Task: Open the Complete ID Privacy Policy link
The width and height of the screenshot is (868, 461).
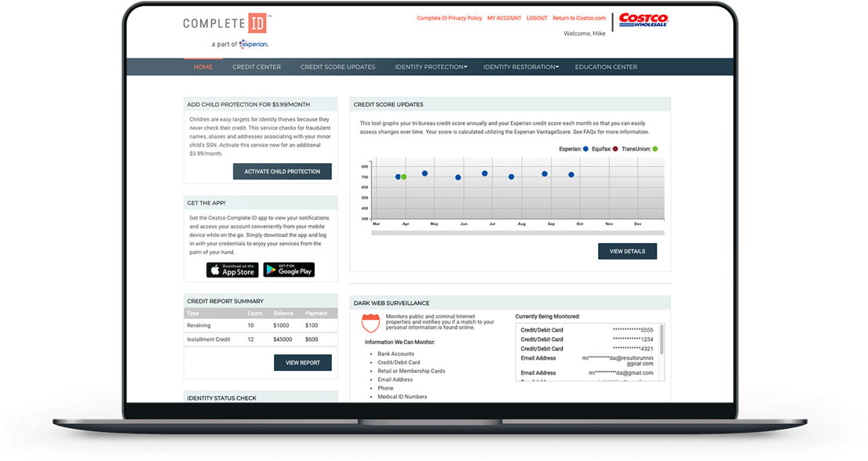Action: (449, 17)
